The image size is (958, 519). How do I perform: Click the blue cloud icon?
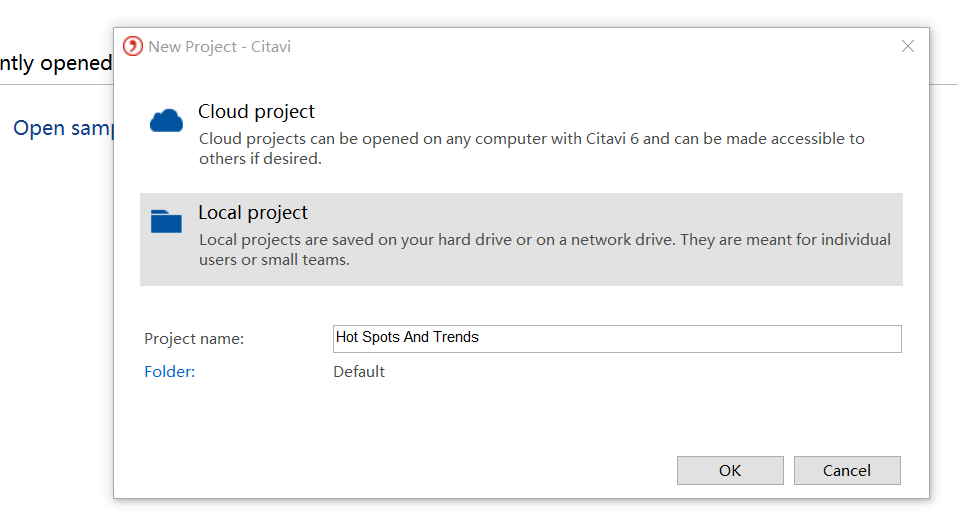pos(166,120)
